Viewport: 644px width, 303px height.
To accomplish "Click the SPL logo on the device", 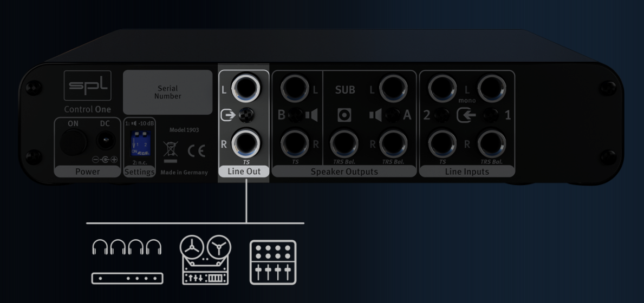I will click(88, 85).
